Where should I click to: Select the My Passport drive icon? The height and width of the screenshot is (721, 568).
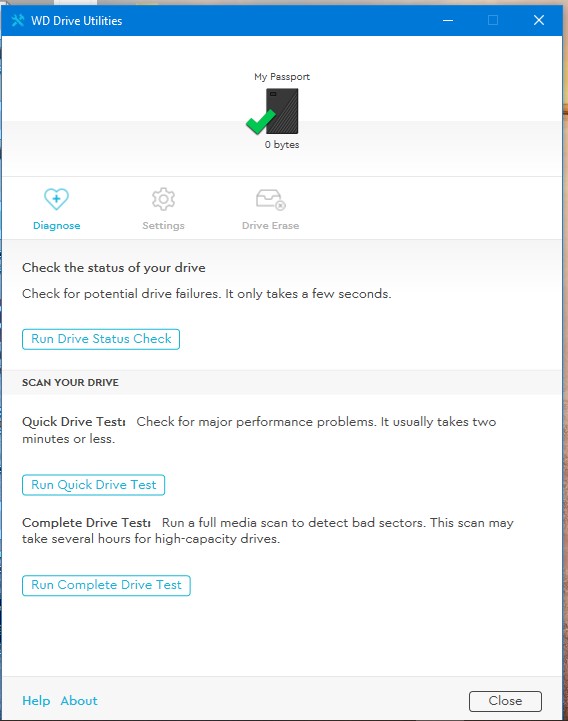coord(282,111)
